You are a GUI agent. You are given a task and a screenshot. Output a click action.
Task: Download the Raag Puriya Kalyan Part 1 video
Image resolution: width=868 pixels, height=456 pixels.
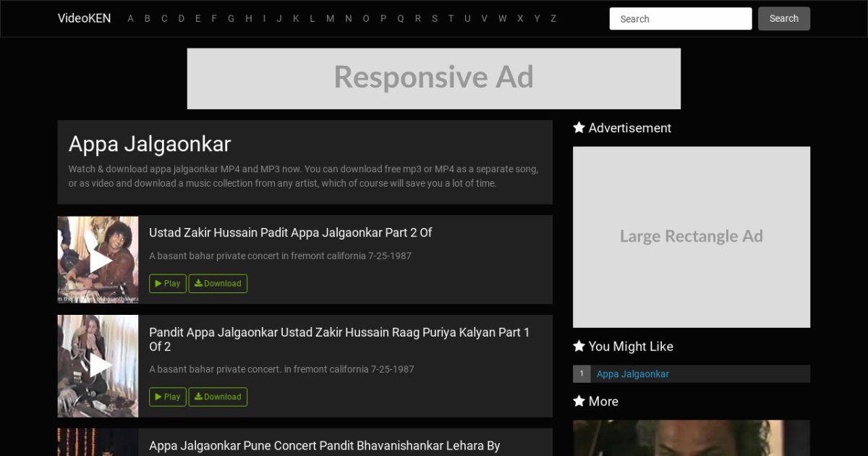[x=218, y=397]
